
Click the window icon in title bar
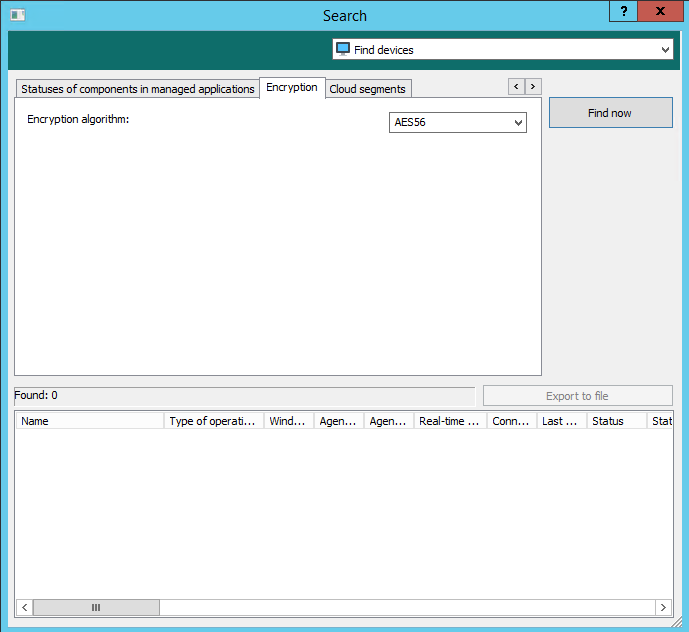(17, 15)
